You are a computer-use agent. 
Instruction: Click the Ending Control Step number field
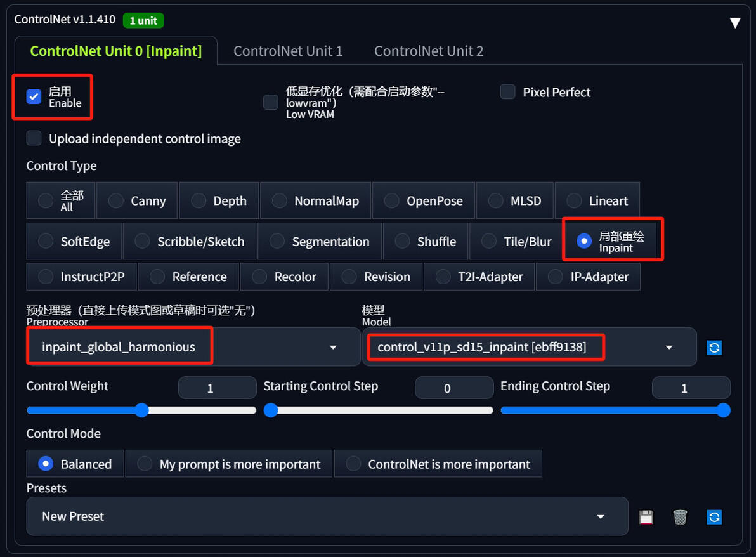(x=691, y=388)
